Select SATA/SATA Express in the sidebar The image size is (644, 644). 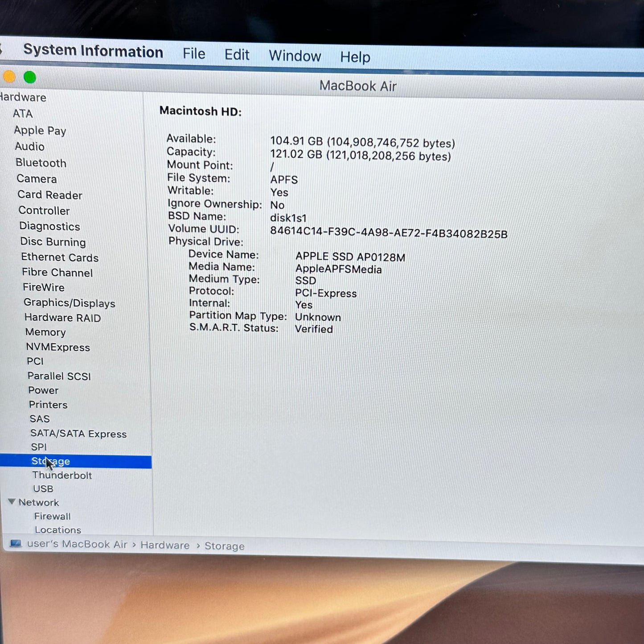coord(78,433)
